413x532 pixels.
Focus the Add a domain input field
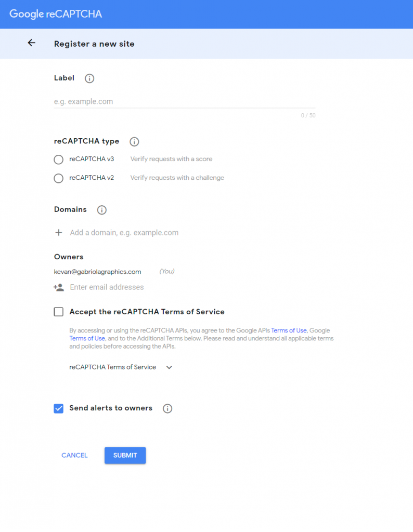192,232
